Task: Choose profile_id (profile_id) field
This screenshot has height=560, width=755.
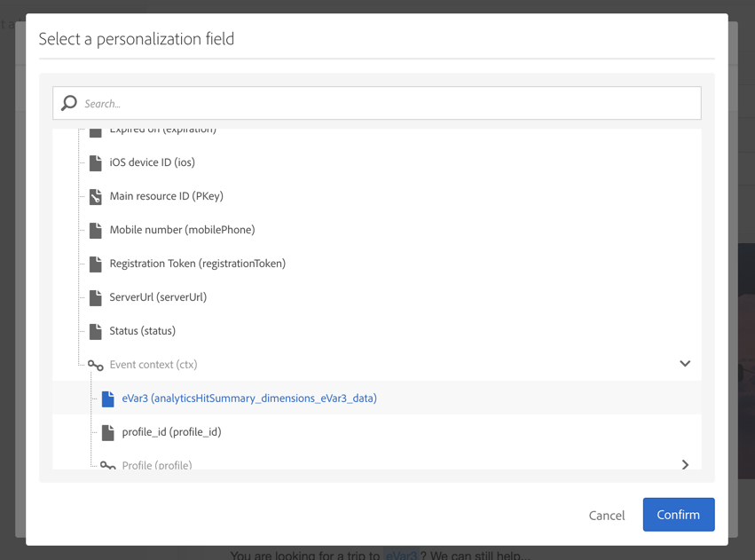Action: coord(171,432)
